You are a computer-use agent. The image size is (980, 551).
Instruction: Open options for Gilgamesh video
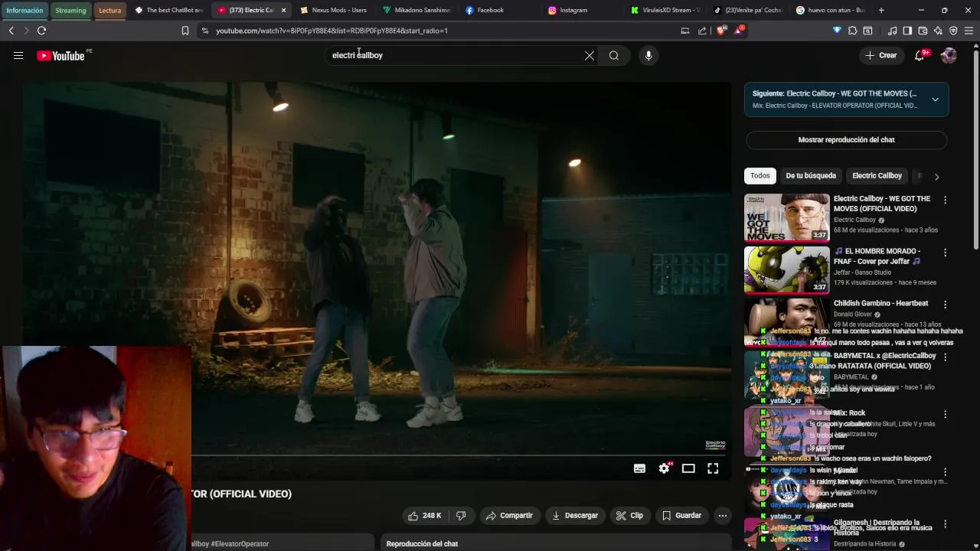coord(945,524)
